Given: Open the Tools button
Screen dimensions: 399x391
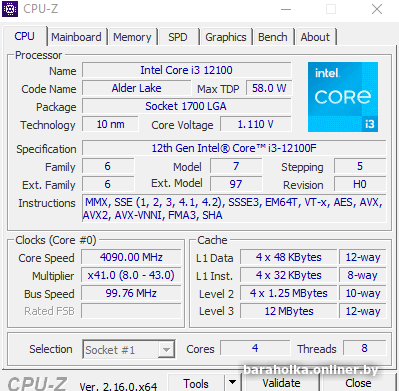Looking at the screenshot, I should (x=196, y=383).
